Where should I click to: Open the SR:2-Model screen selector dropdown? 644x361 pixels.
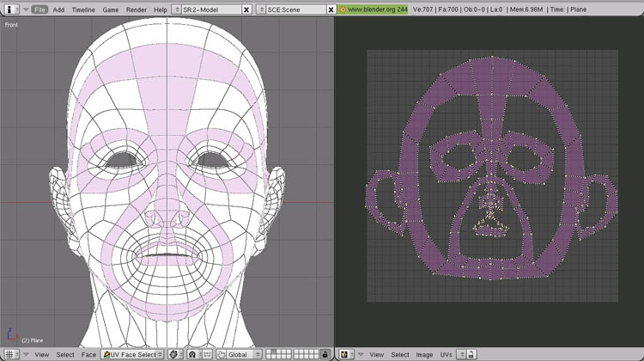pos(177,9)
